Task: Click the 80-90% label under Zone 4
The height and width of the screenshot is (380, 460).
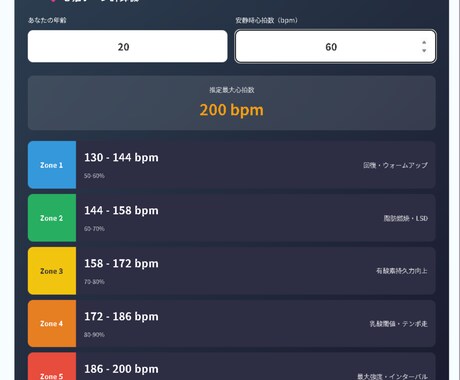Action: (x=94, y=334)
